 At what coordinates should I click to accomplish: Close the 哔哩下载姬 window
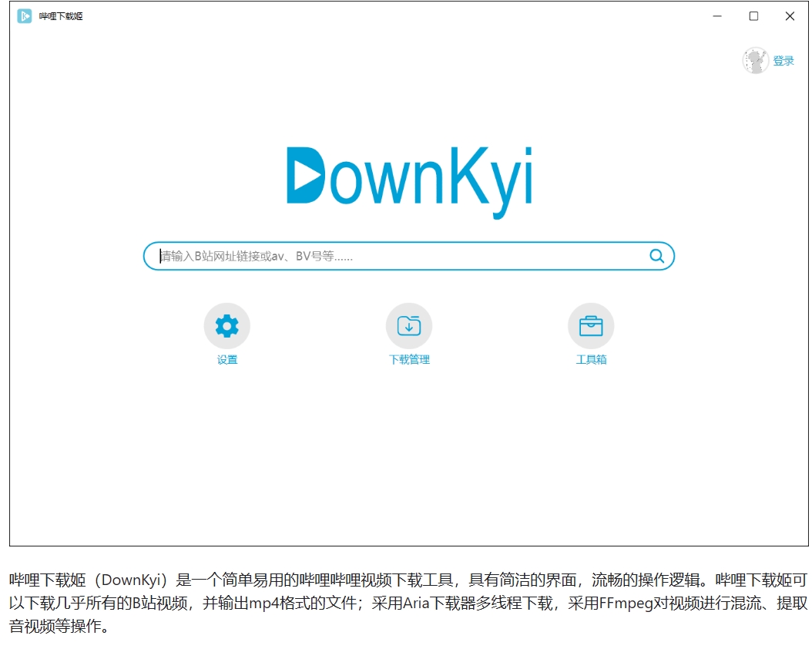pos(790,16)
